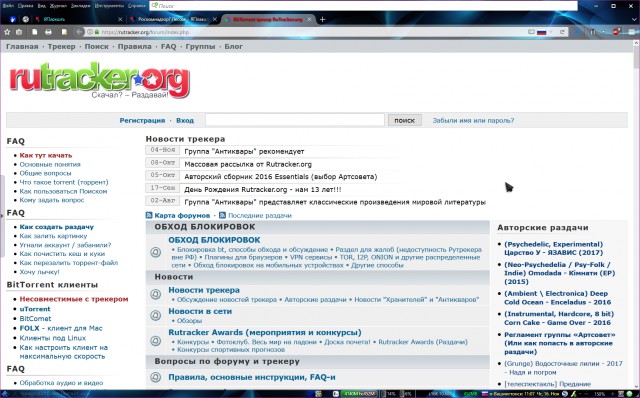Click the Забыли имя или пароль? link
The height and width of the screenshot is (398, 640).
point(473,120)
